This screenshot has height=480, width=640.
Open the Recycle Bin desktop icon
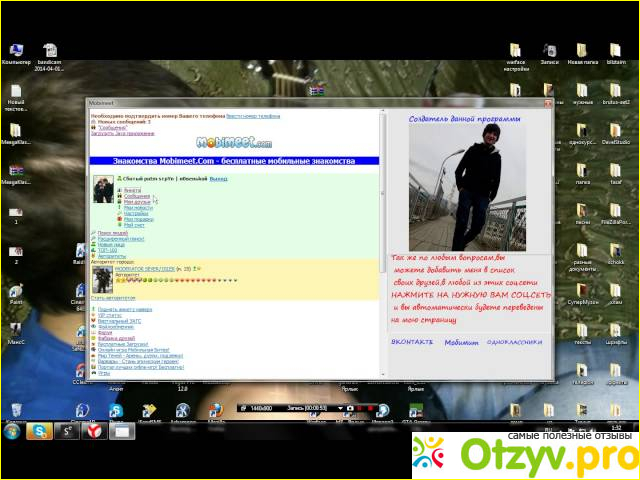[x=16, y=410]
